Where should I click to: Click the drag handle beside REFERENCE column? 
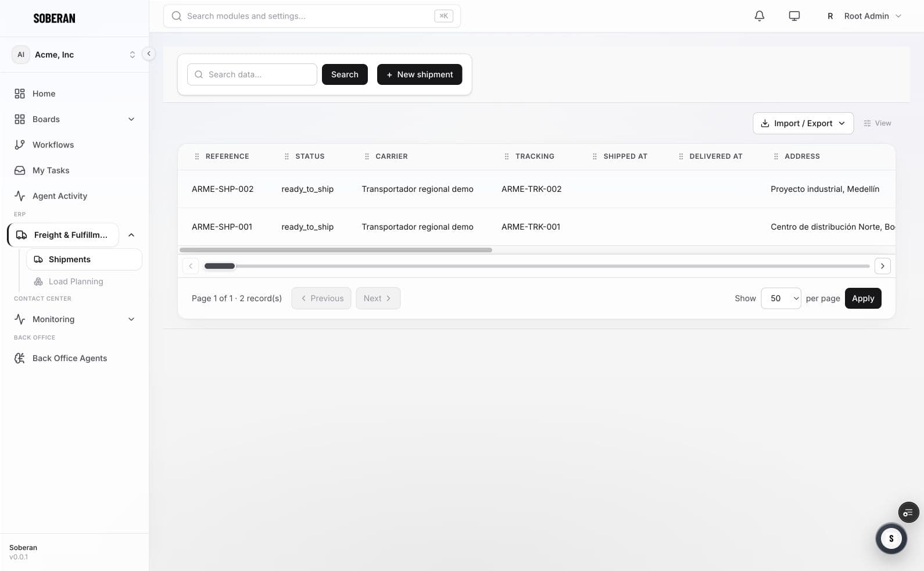click(x=197, y=156)
